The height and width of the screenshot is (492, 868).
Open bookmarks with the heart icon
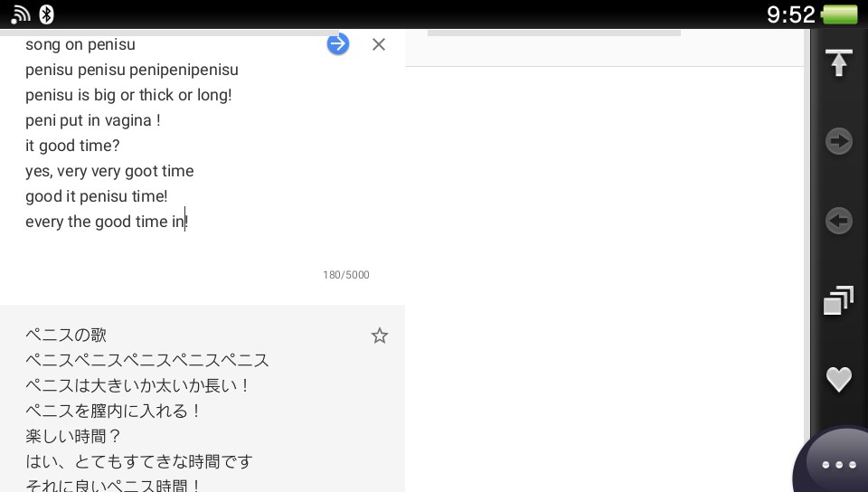(839, 379)
